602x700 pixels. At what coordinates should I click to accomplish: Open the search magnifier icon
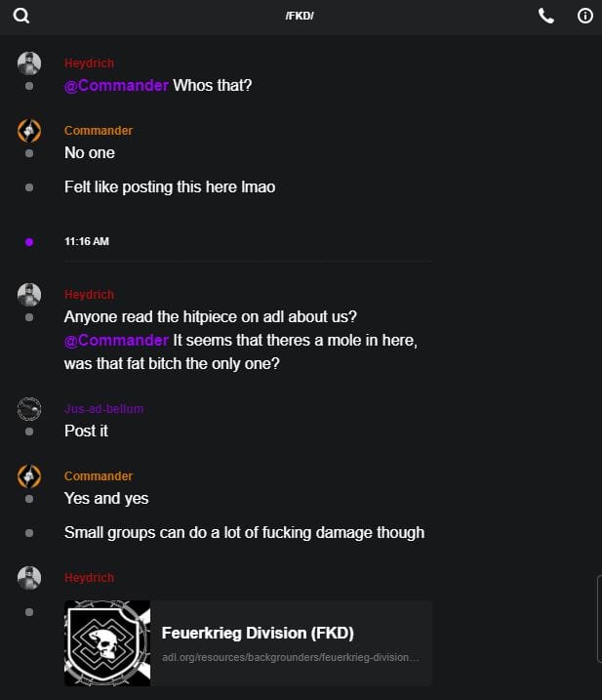(21, 16)
